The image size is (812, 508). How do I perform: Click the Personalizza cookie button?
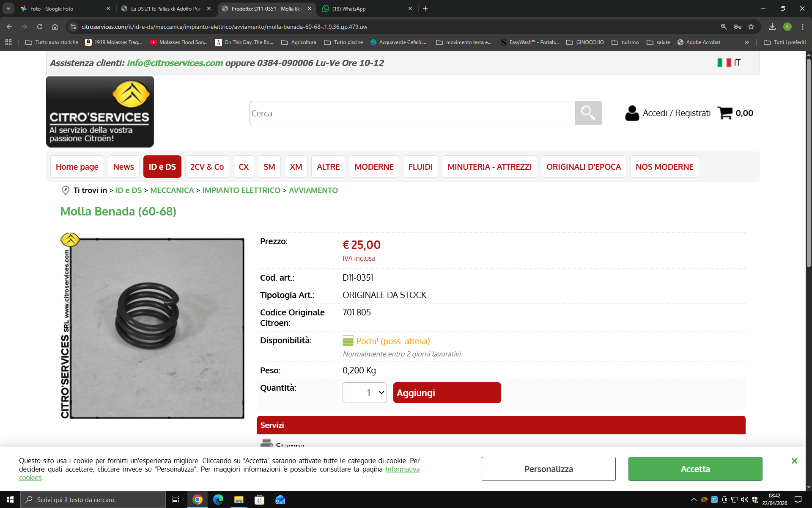pyautogui.click(x=549, y=469)
